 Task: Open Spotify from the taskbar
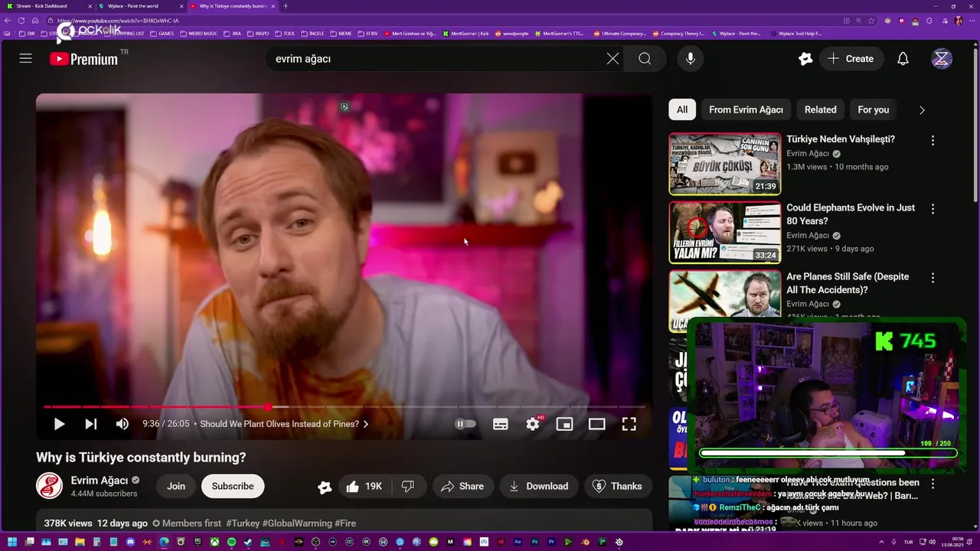point(231,542)
